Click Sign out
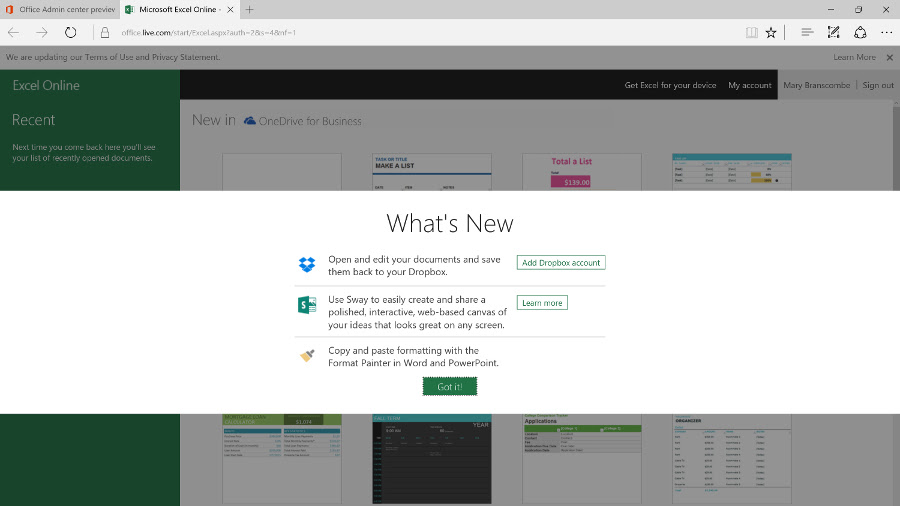The image size is (900, 506). point(878,85)
